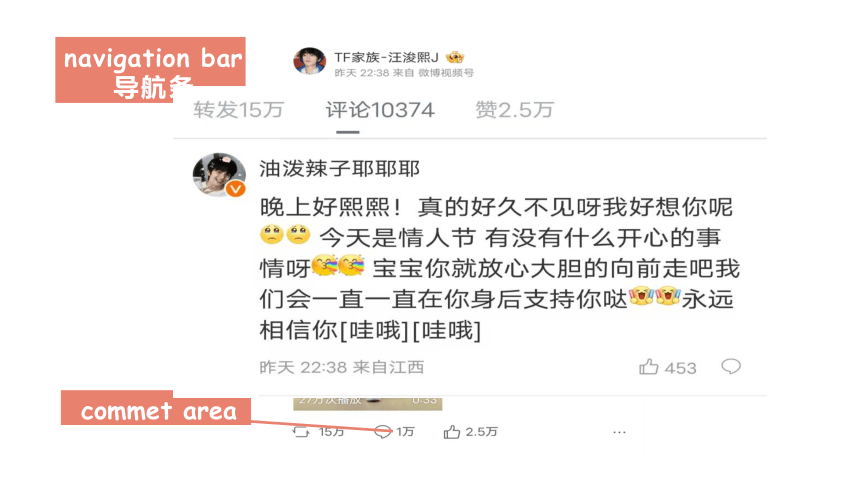Tap the comment text starting 晚上好熙熙
Image resolution: width=860 pixels, height=484 pixels.
tap(500, 269)
